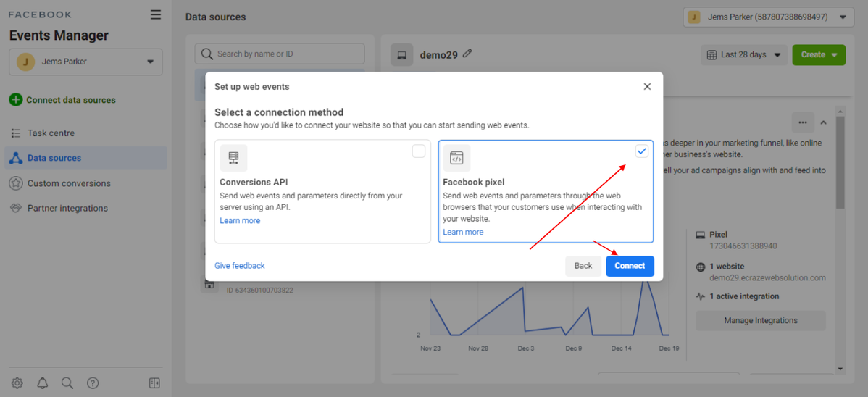Click Manage Integrations button
This screenshot has height=397, width=868.
coord(761,321)
